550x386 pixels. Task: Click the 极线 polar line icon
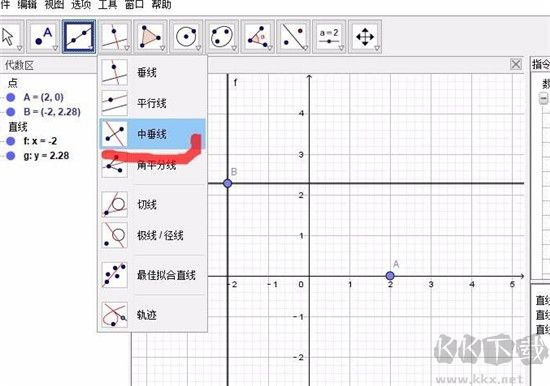pos(114,235)
